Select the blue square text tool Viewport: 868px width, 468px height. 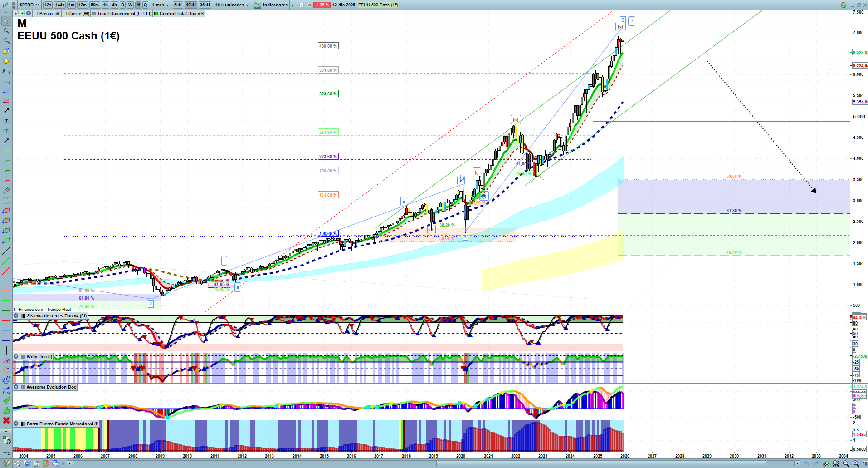pyautogui.click(x=6, y=121)
